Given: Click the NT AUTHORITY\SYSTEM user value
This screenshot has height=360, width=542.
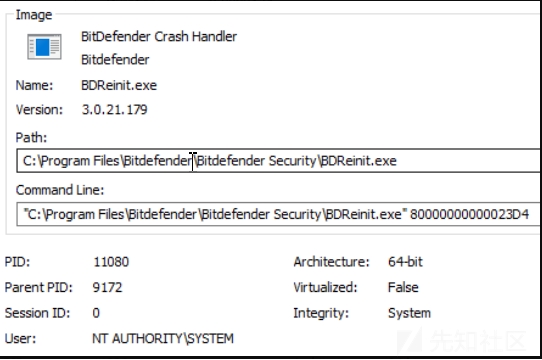Looking at the screenshot, I should tap(163, 339).
